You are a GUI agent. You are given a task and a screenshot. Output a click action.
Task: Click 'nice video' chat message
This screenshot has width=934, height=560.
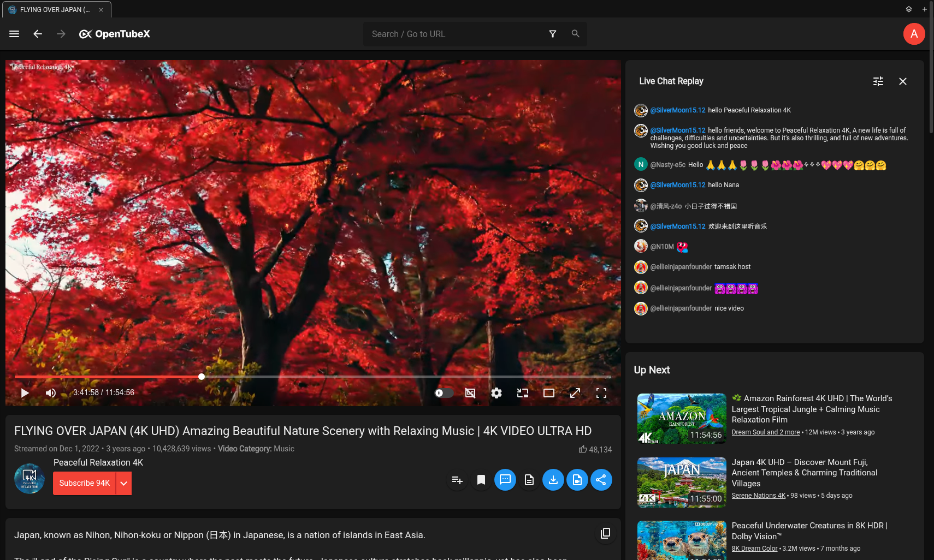pyautogui.click(x=729, y=308)
